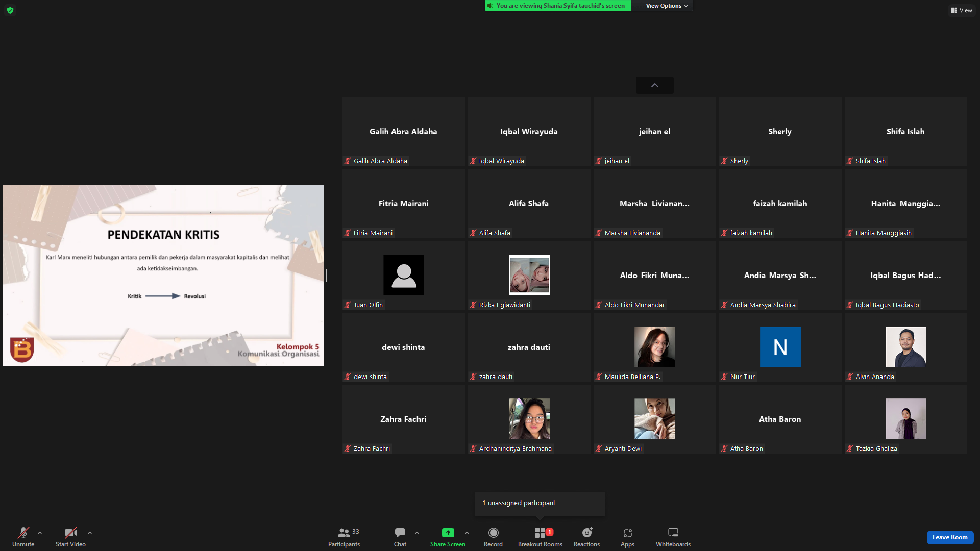The image size is (980, 551).
Task: Open Breakout Rooms
Action: (540, 537)
